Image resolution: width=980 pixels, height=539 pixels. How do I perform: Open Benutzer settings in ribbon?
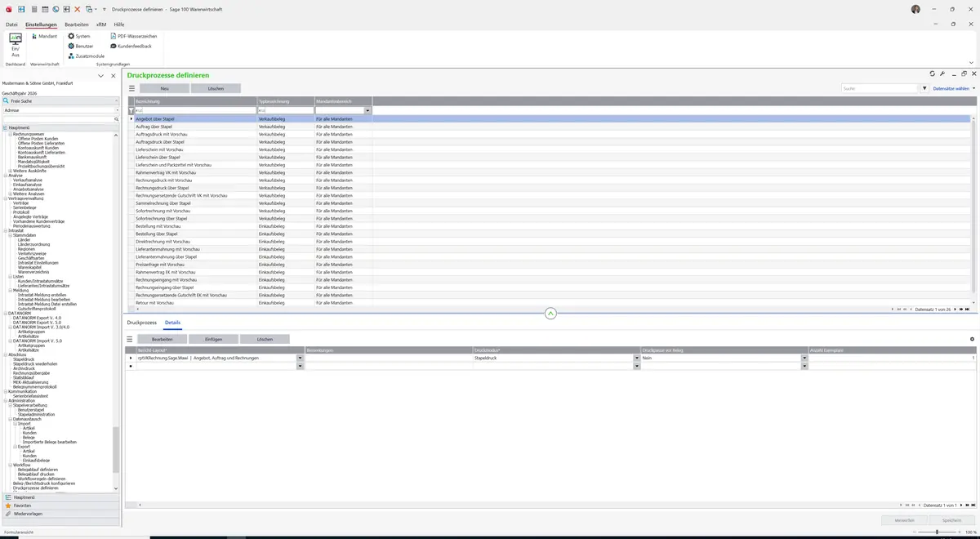click(x=81, y=46)
